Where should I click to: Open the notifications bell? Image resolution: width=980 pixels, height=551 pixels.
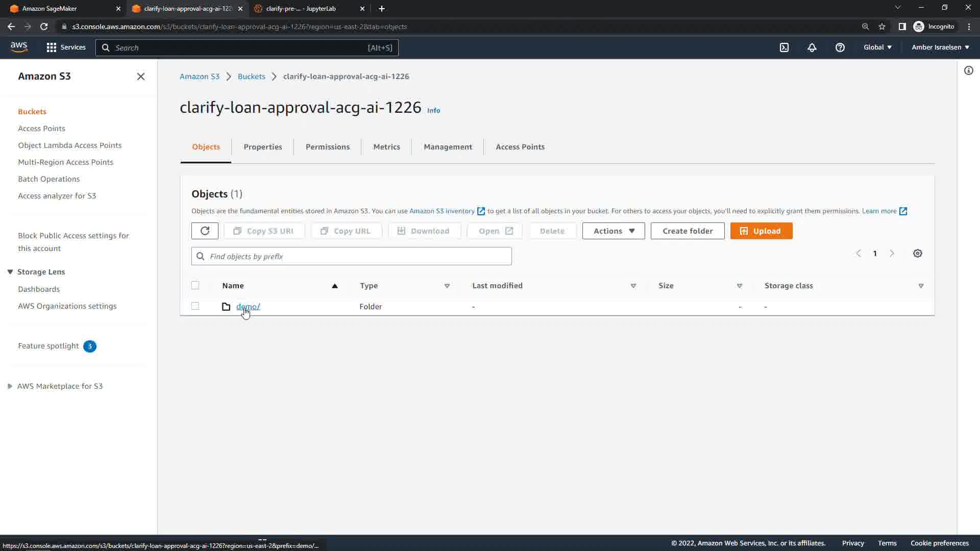[812, 47]
